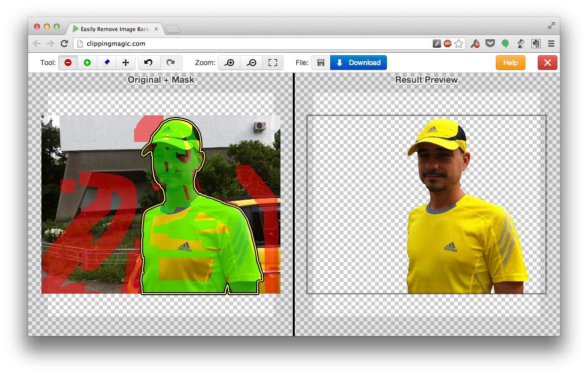
Task: Save the file with floppy disk icon
Action: [x=320, y=63]
